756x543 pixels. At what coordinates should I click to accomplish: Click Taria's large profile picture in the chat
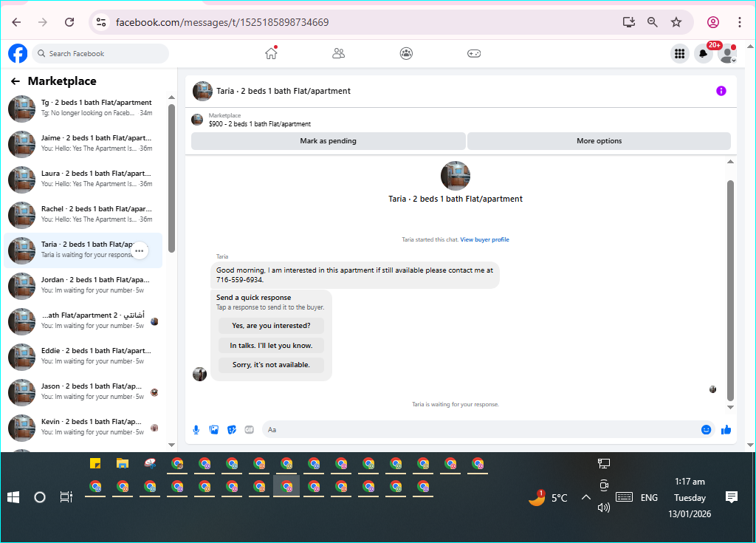pos(456,176)
